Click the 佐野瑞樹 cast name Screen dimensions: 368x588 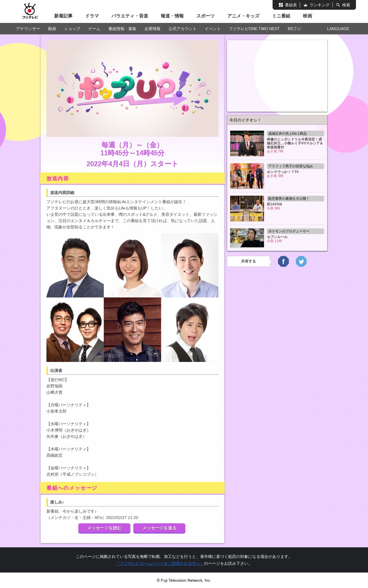tap(54, 386)
